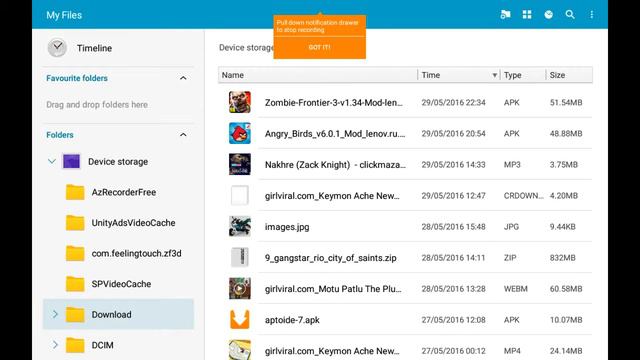
Task: Expand the DCIM folder chevron
Action: coord(55,345)
